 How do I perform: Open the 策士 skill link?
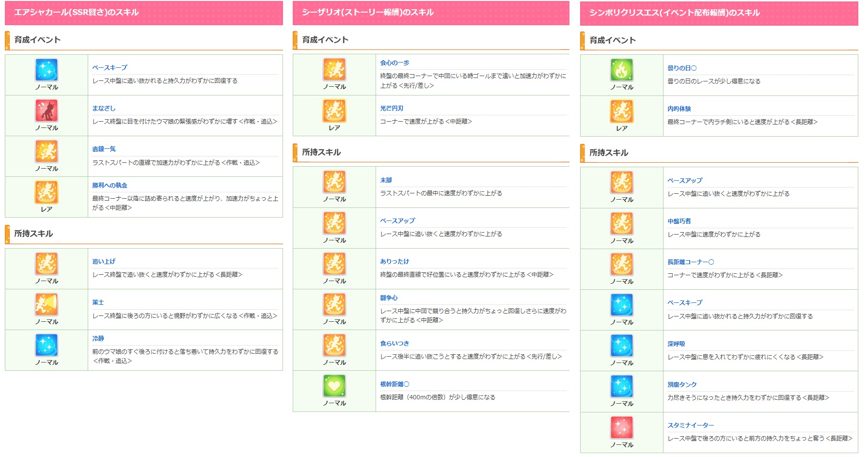point(98,302)
